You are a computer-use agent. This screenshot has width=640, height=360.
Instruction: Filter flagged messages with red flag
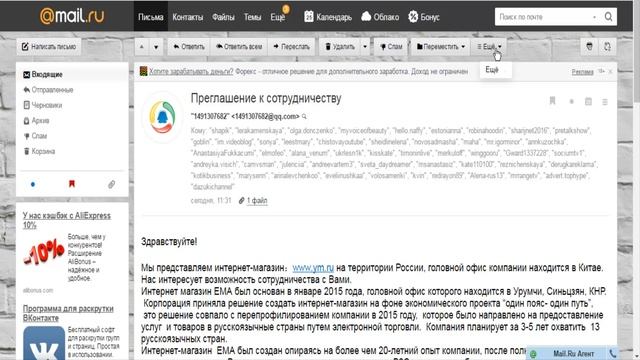tap(72, 184)
